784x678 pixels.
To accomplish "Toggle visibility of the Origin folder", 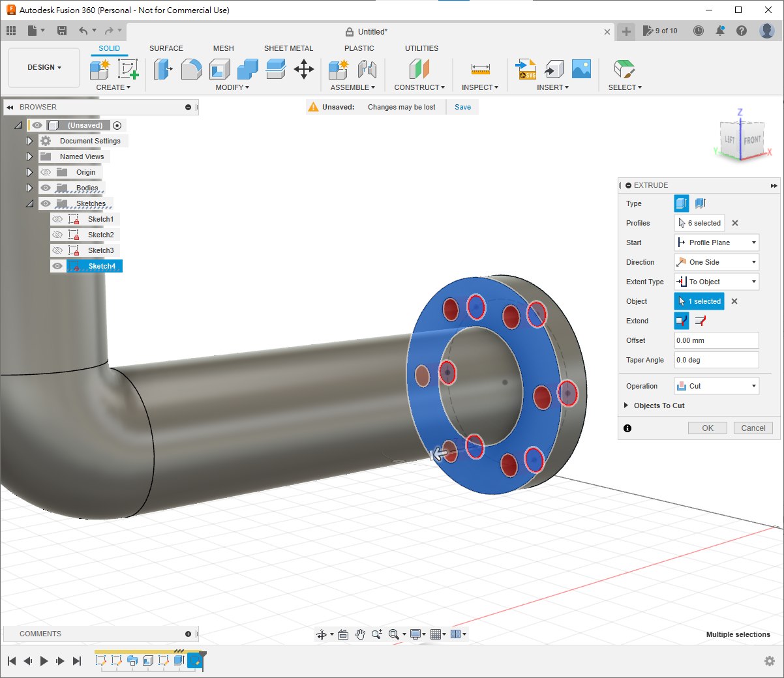I will [46, 172].
